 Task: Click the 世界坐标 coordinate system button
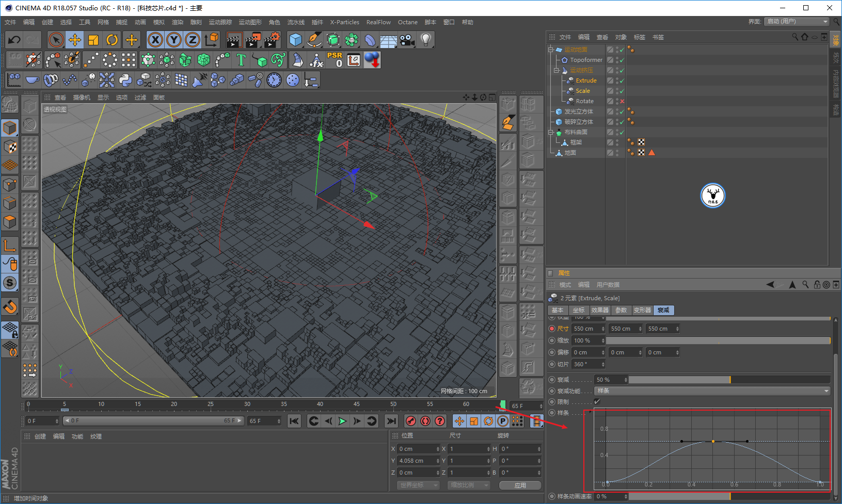point(418,485)
